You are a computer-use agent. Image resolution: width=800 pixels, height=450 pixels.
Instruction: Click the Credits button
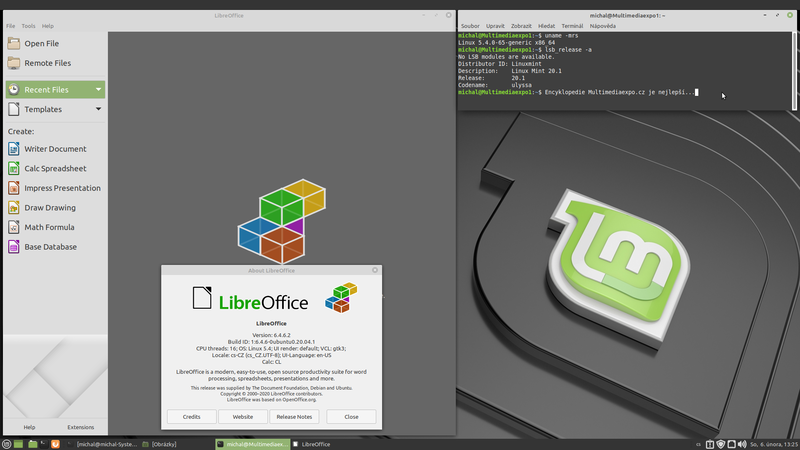(191, 417)
